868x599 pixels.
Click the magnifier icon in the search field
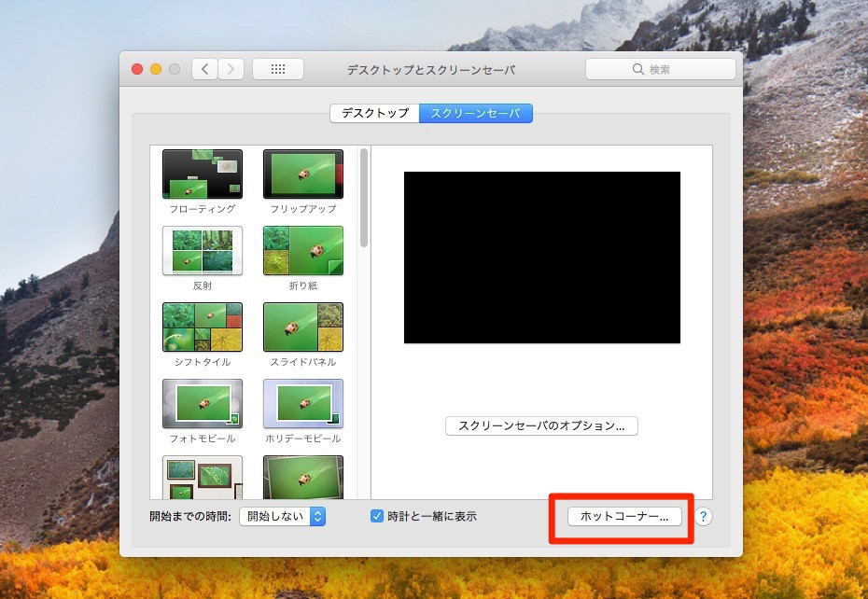[637, 69]
